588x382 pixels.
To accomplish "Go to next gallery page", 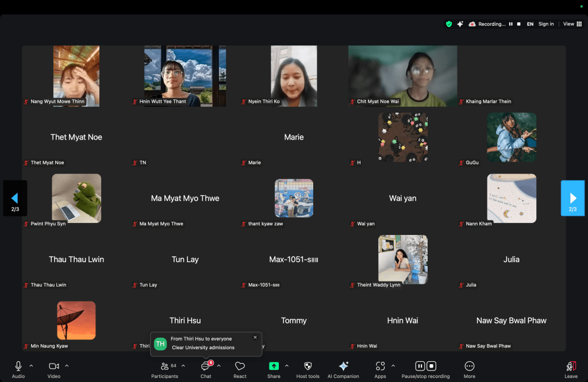I will tap(572, 198).
